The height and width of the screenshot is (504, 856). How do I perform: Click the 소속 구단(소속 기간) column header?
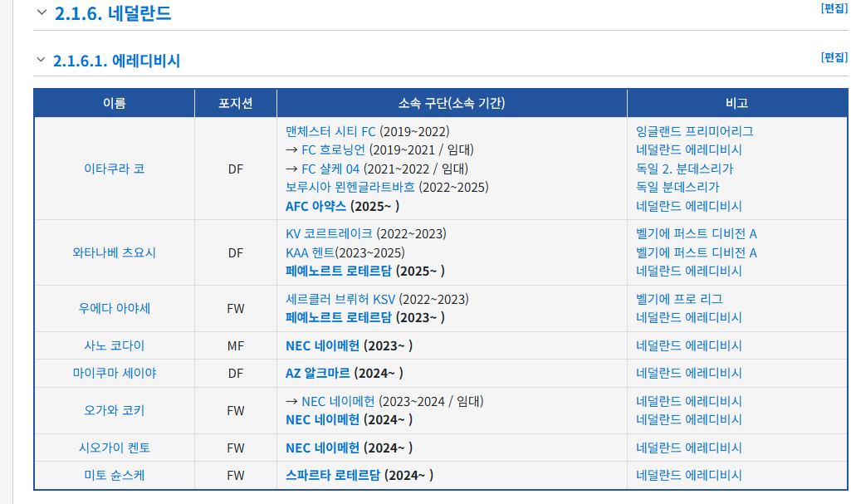pos(452,103)
